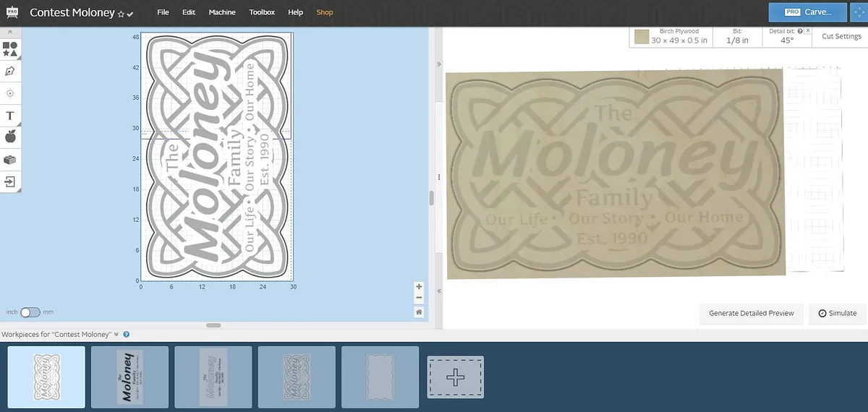Screen dimensions: 868x412
Task: Open the Apps brick tool
Action: coord(10,160)
